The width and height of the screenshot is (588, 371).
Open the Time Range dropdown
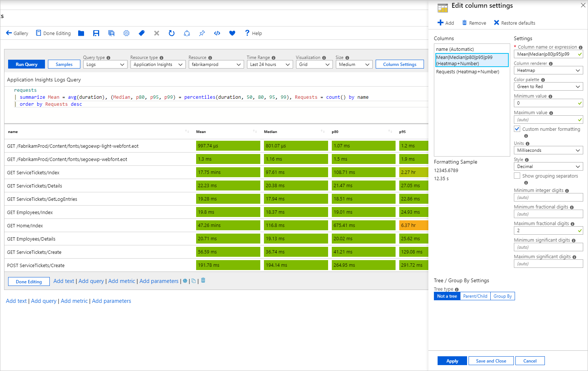pyautogui.click(x=270, y=64)
